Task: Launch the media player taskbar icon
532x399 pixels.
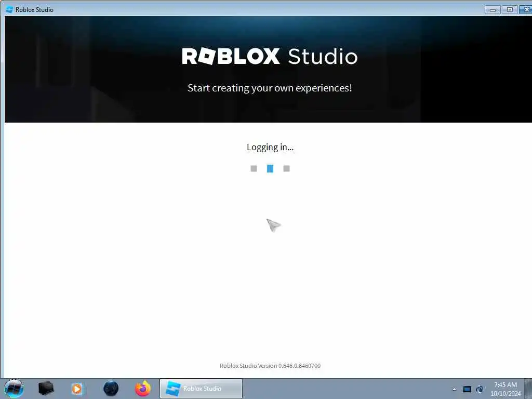Action: (x=77, y=389)
